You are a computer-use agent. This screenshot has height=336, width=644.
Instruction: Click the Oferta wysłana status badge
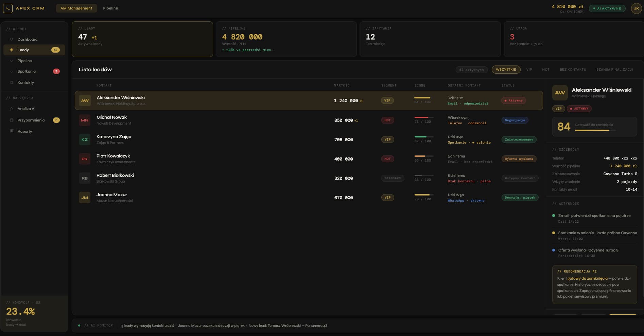click(519, 159)
